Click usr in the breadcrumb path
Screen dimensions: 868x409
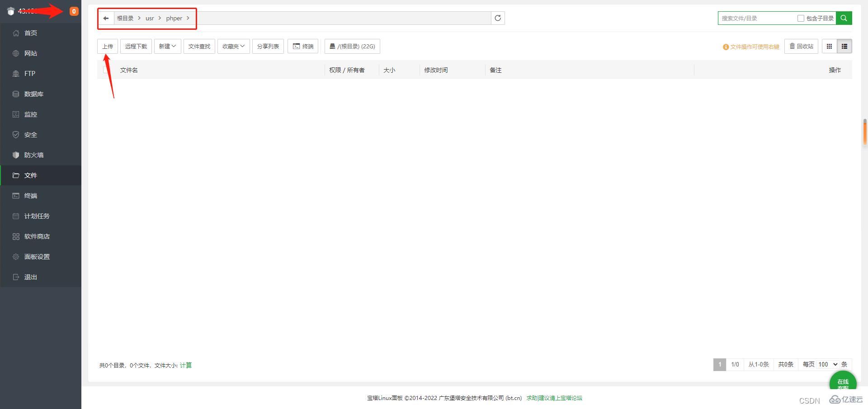150,19
